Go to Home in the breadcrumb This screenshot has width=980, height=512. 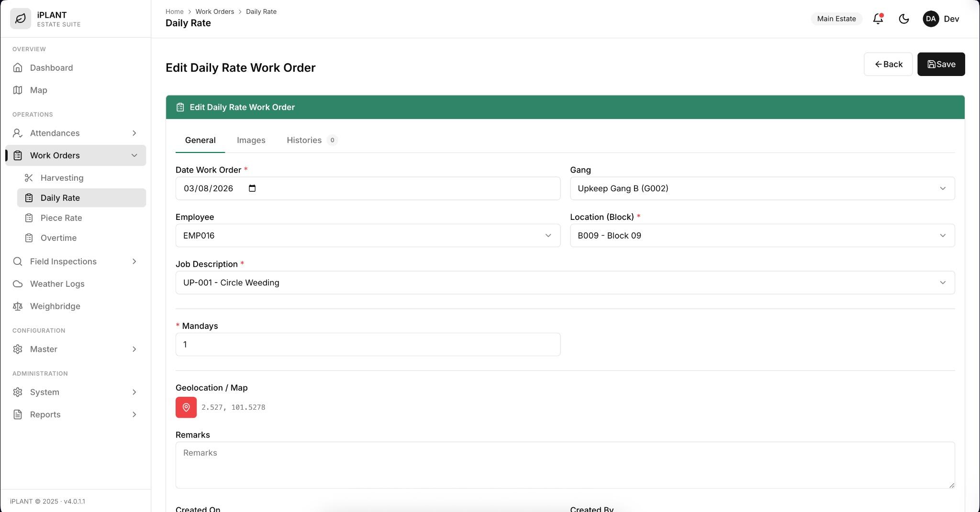tap(174, 11)
